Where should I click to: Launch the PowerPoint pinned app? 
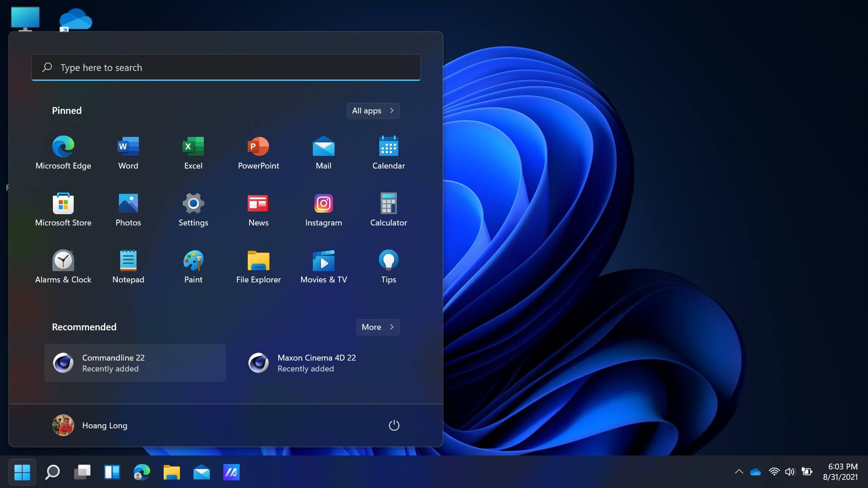259,153
